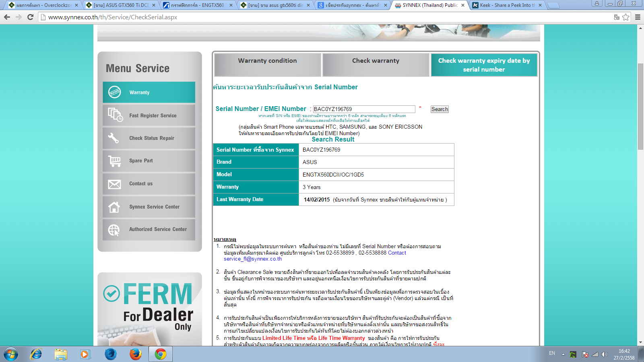Click the scrollbar down arrow
This screenshot has height=362, width=644.
(x=640, y=343)
